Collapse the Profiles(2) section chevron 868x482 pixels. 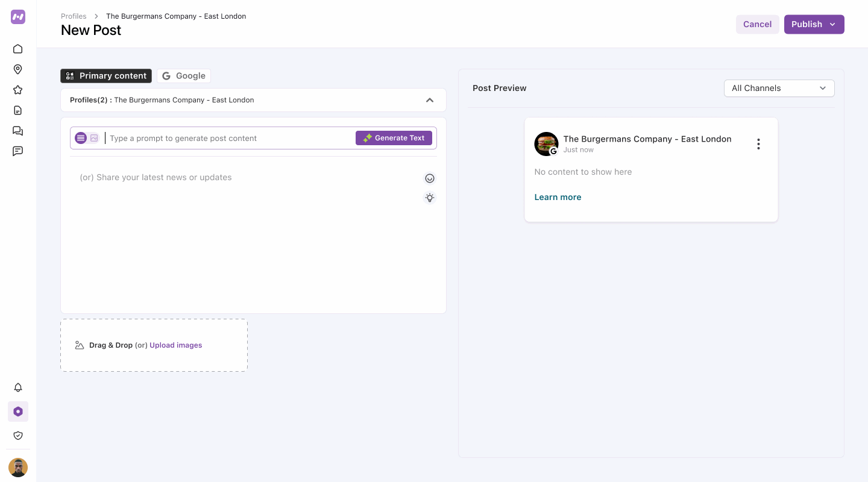pos(430,100)
